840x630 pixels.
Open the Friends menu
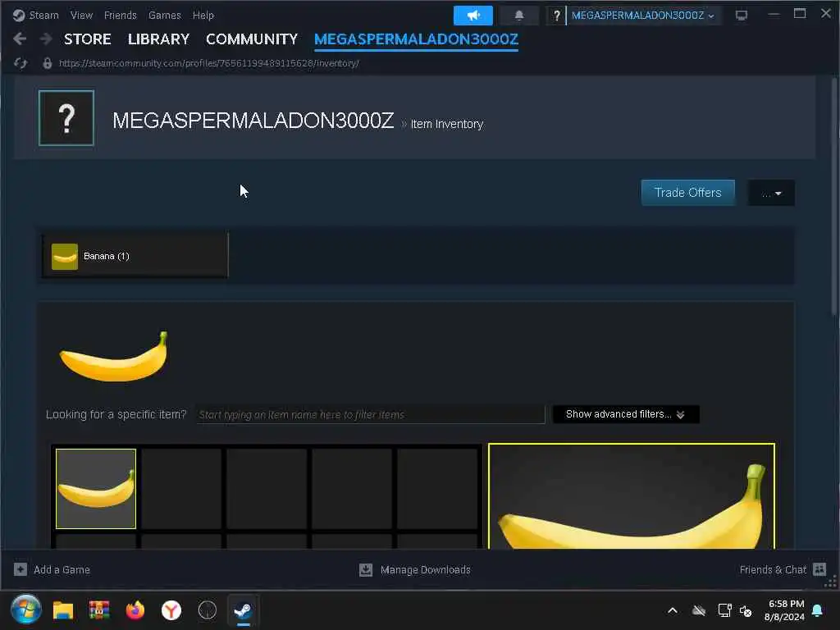(x=120, y=15)
